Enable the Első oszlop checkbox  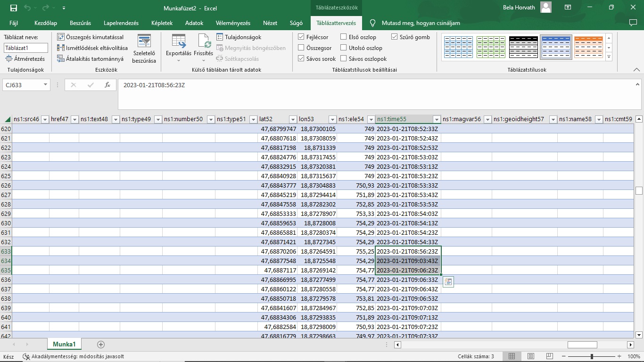[344, 37]
